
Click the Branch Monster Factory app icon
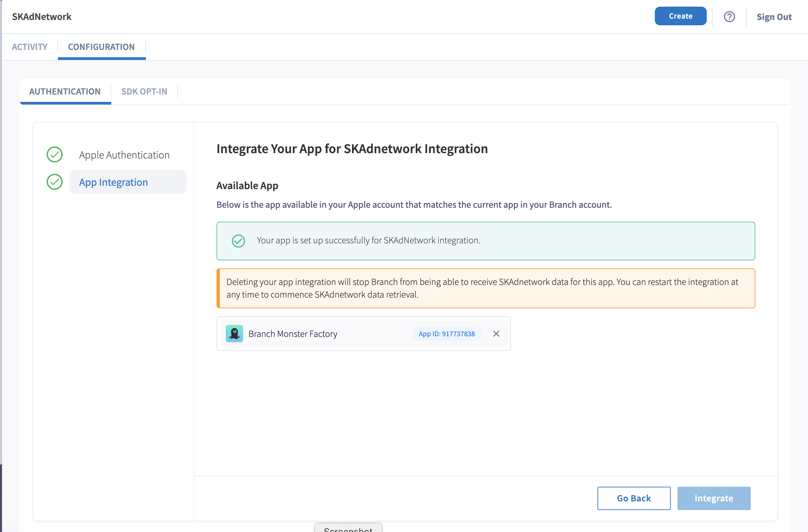point(234,334)
